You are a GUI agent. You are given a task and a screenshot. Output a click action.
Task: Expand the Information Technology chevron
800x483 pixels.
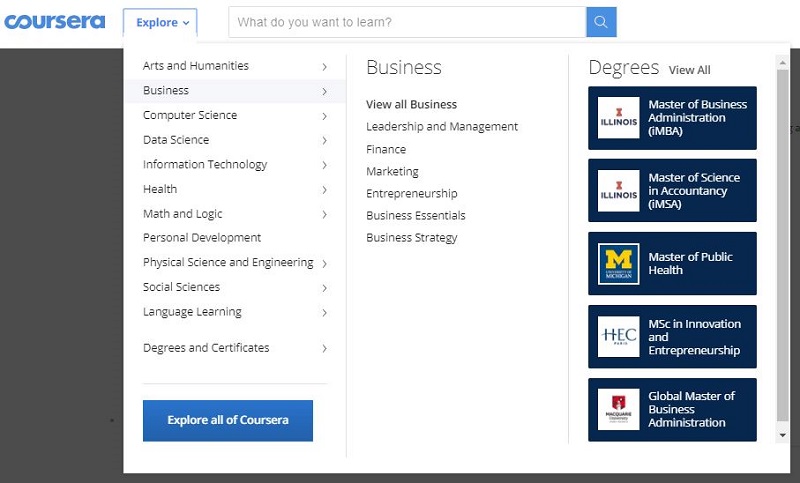324,165
